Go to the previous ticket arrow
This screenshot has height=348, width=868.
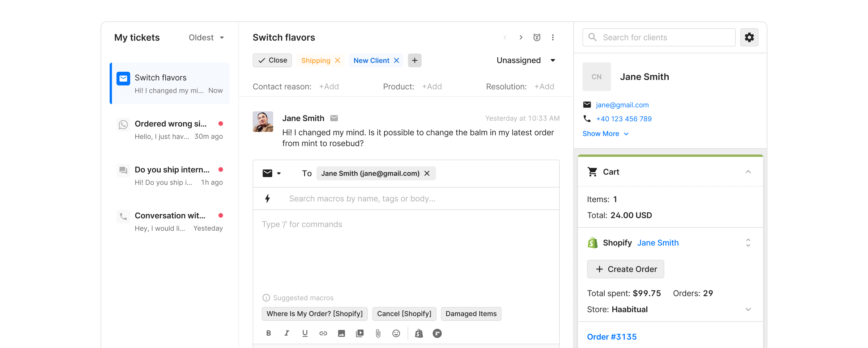click(505, 37)
